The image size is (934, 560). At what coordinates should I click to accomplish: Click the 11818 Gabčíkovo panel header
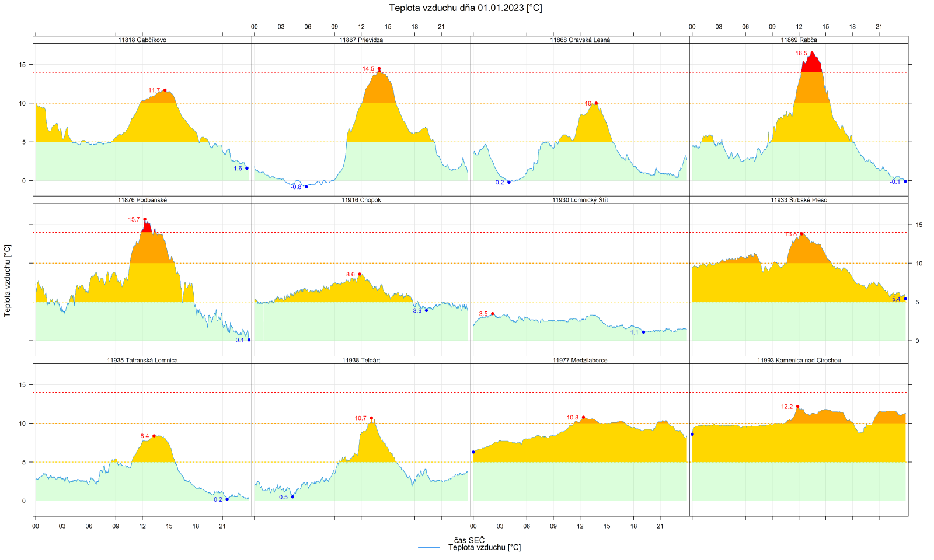(142, 40)
